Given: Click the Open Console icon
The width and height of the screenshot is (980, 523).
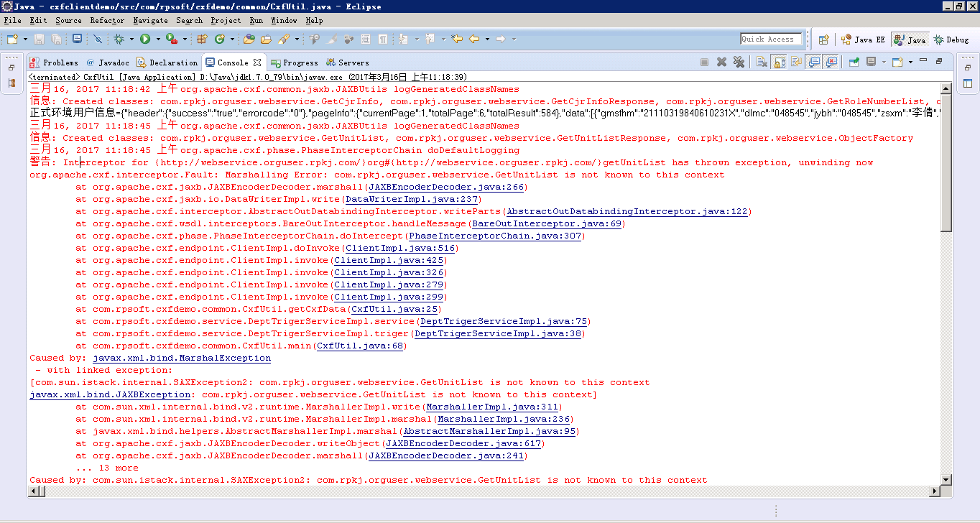Looking at the screenshot, I should pyautogui.click(x=897, y=63).
